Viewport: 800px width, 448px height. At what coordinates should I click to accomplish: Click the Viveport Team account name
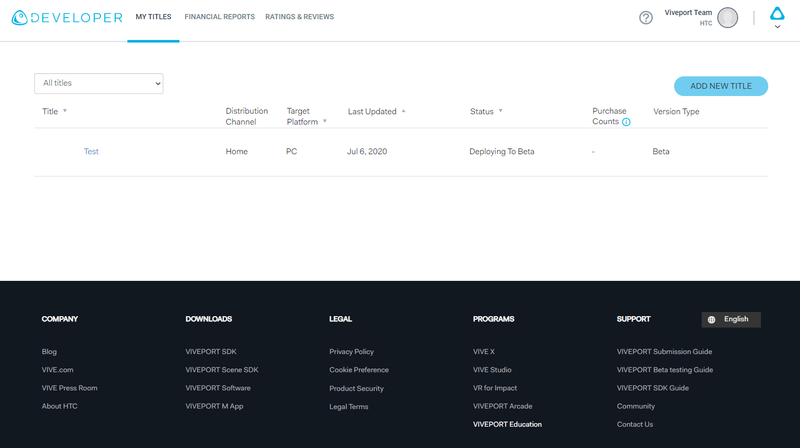688,13
